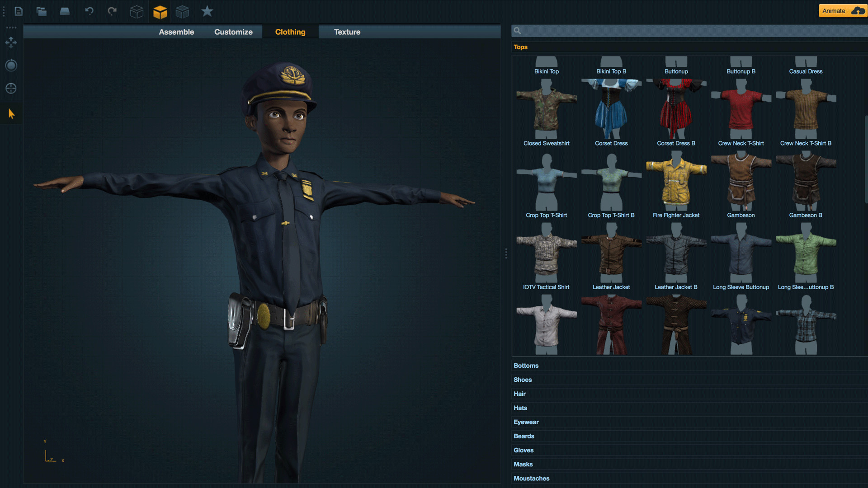This screenshot has height=488, width=868.
Task: Open a saved project using the folder icon
Action: pyautogui.click(x=42, y=11)
